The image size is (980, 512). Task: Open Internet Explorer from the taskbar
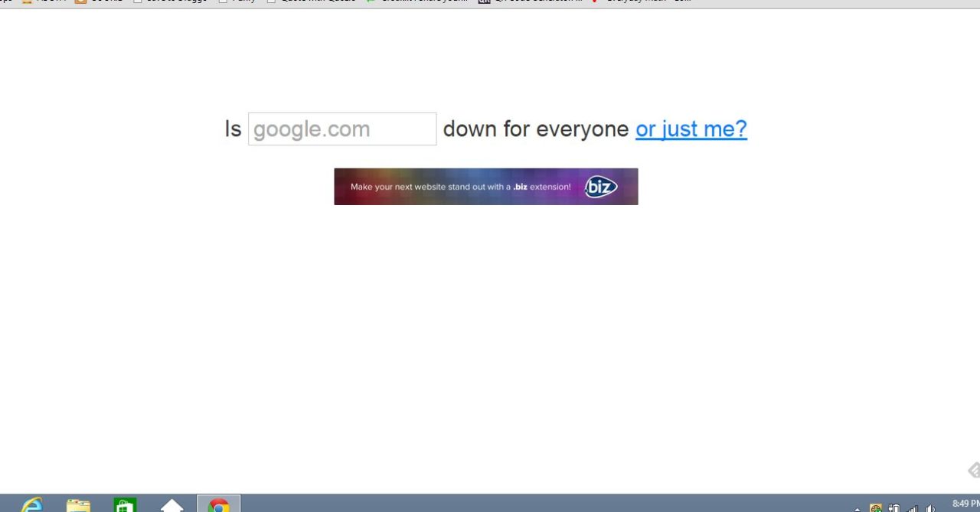(31, 506)
